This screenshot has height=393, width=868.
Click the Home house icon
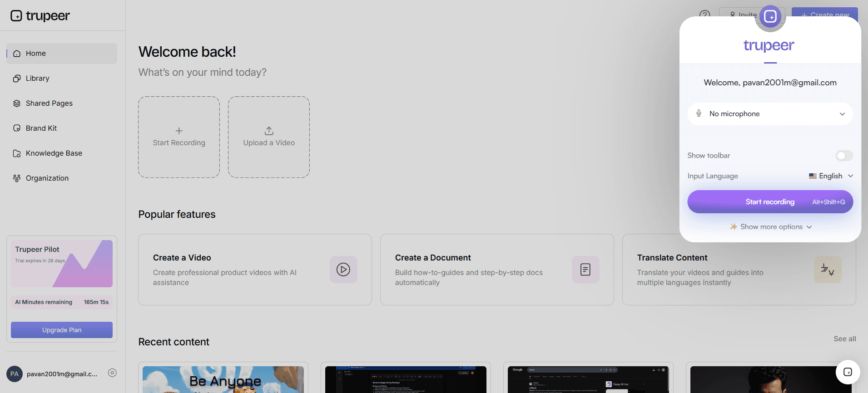[17, 54]
